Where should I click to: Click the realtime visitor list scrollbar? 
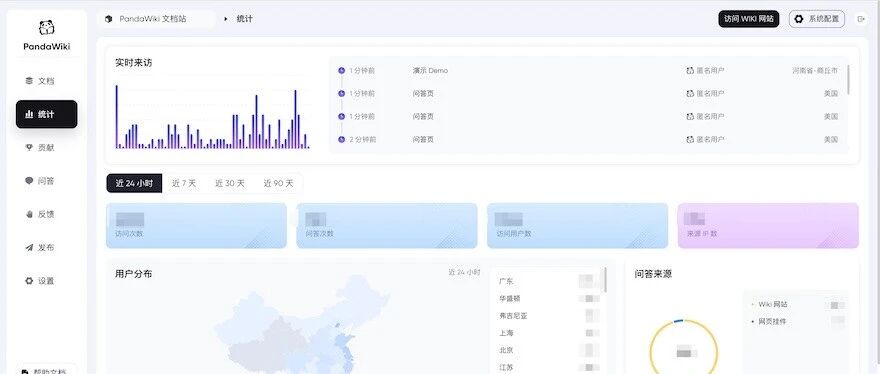tap(848, 79)
